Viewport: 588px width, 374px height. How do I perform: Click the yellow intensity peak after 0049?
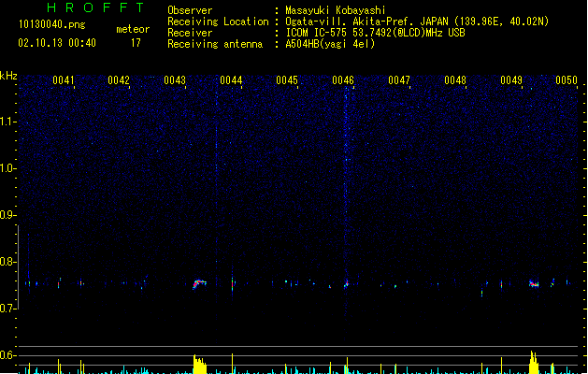click(534, 363)
